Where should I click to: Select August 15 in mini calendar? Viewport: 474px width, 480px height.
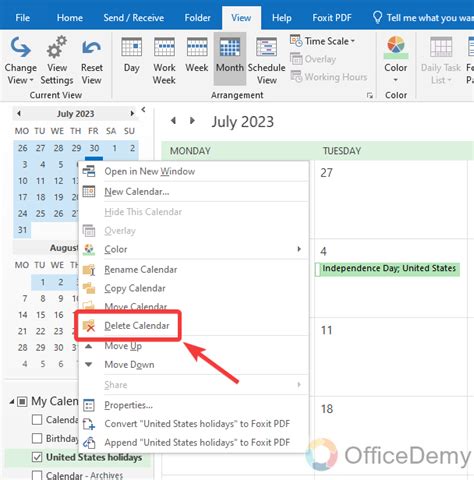coord(40,315)
